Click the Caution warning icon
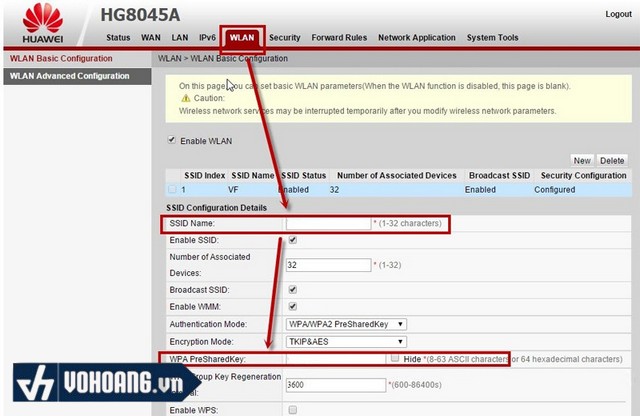The width and height of the screenshot is (640, 416). pos(186,98)
